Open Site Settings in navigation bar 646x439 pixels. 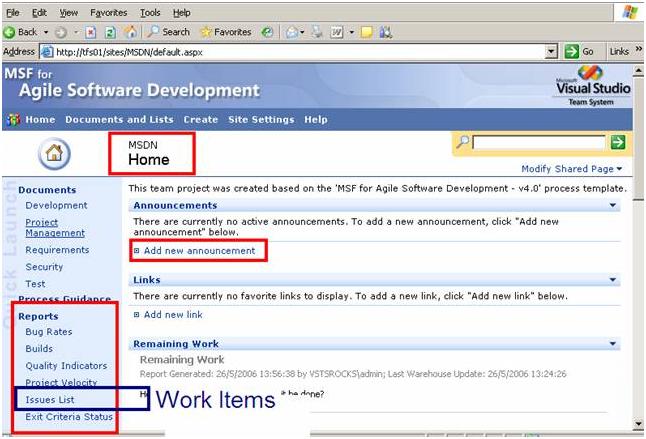coord(260,119)
